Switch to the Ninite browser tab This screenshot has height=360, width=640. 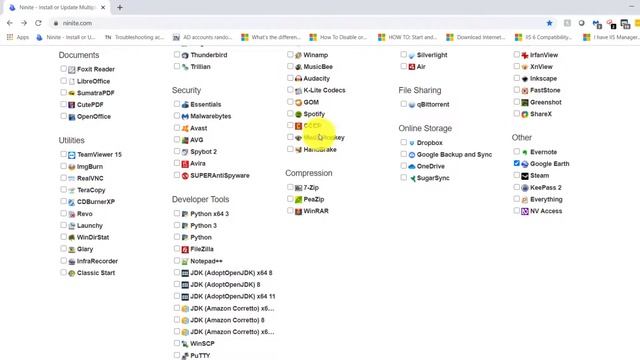(x=57, y=7)
